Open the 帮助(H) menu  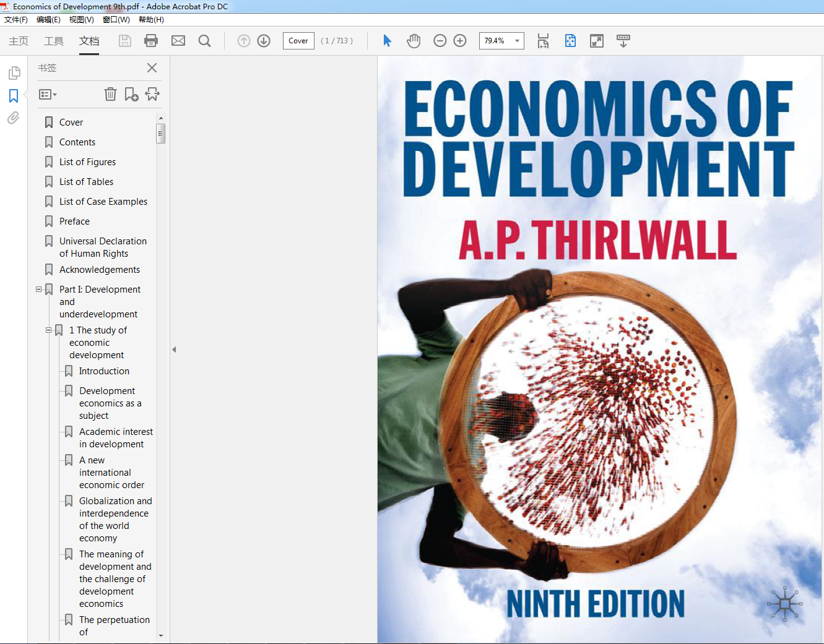[151, 20]
